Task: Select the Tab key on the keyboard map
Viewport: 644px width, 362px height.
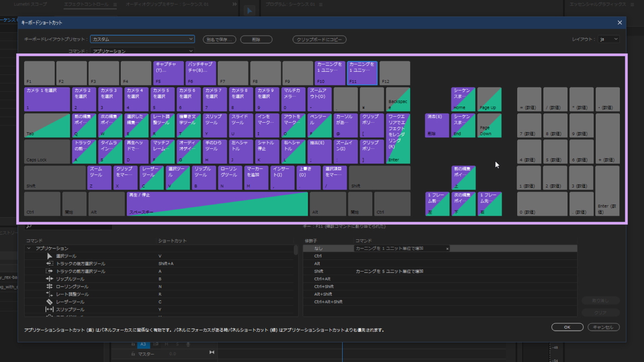Action: [47, 126]
